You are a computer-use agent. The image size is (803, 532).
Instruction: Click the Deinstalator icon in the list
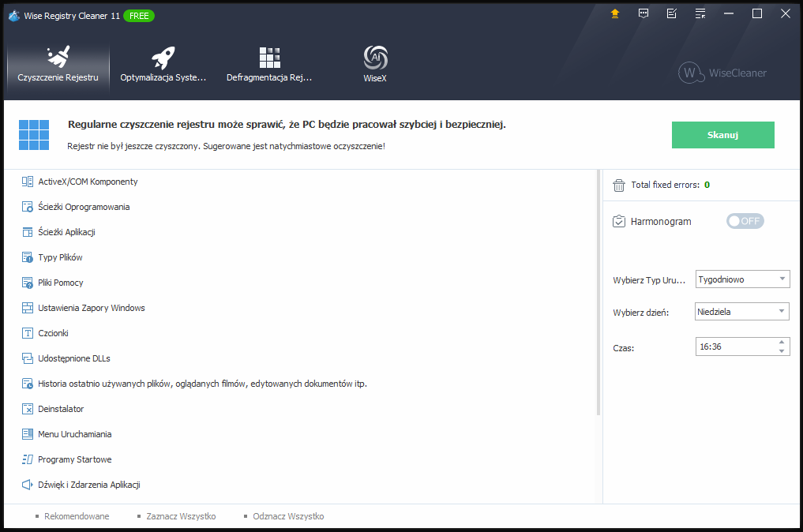(x=28, y=409)
